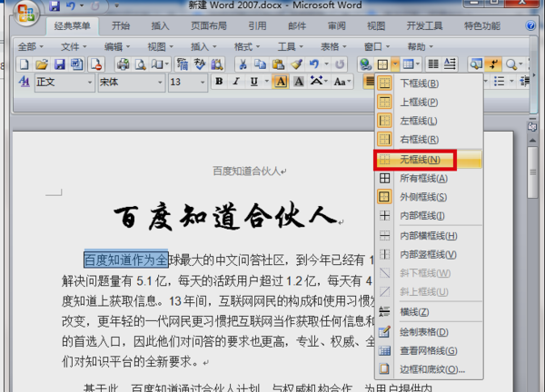The height and width of the screenshot is (392, 545).
Task: Choose 外侧框线(S) border option
Action: click(x=430, y=197)
